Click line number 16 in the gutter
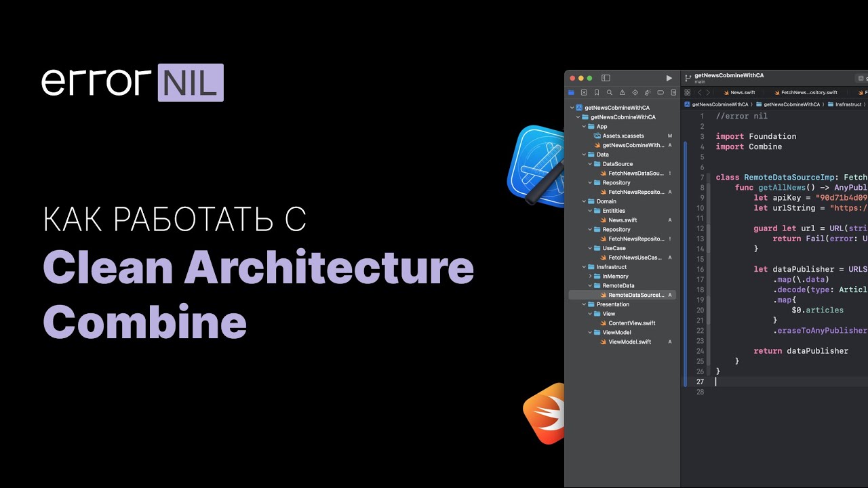 (701, 269)
